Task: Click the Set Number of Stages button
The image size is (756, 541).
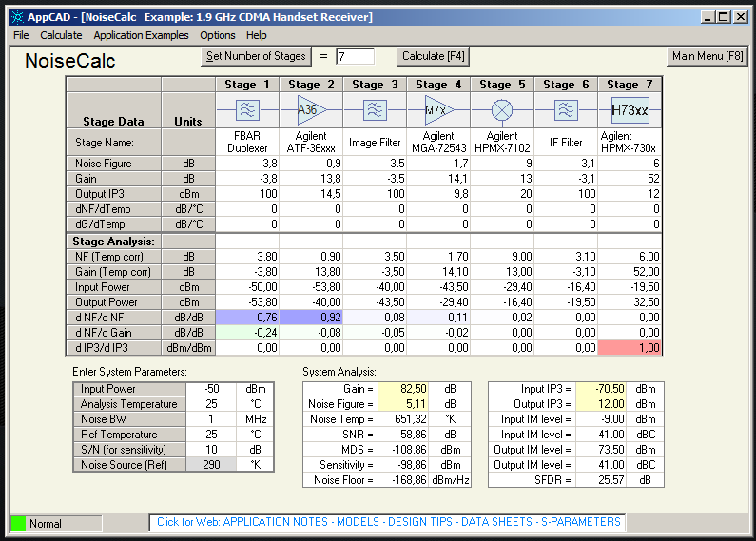Action: point(256,56)
